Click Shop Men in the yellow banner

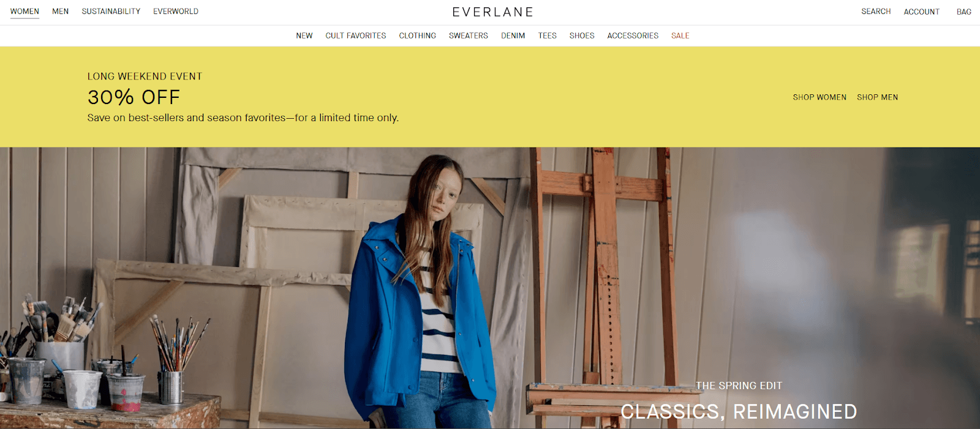click(878, 97)
